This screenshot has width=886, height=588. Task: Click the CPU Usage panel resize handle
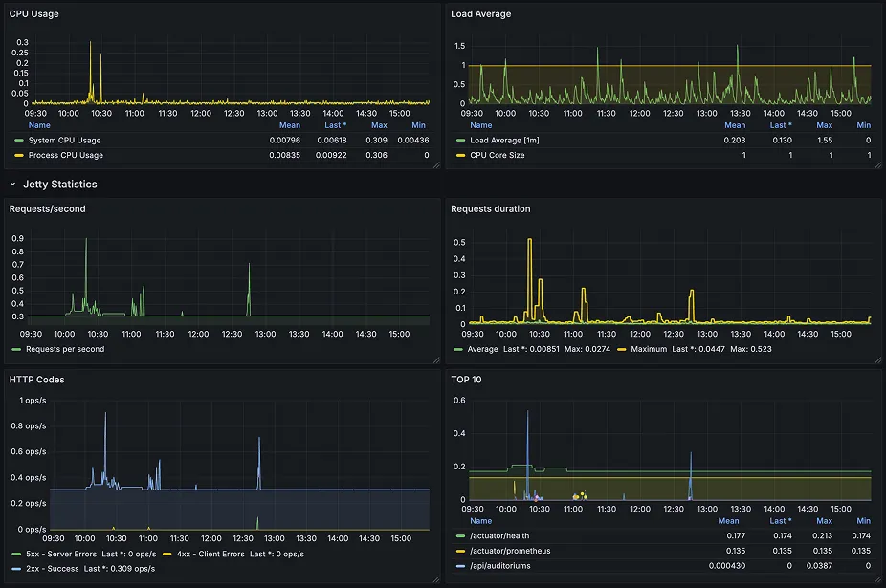pyautogui.click(x=436, y=165)
